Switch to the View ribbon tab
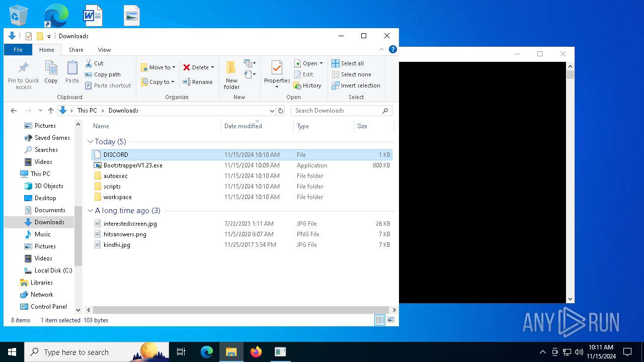 coord(104,50)
